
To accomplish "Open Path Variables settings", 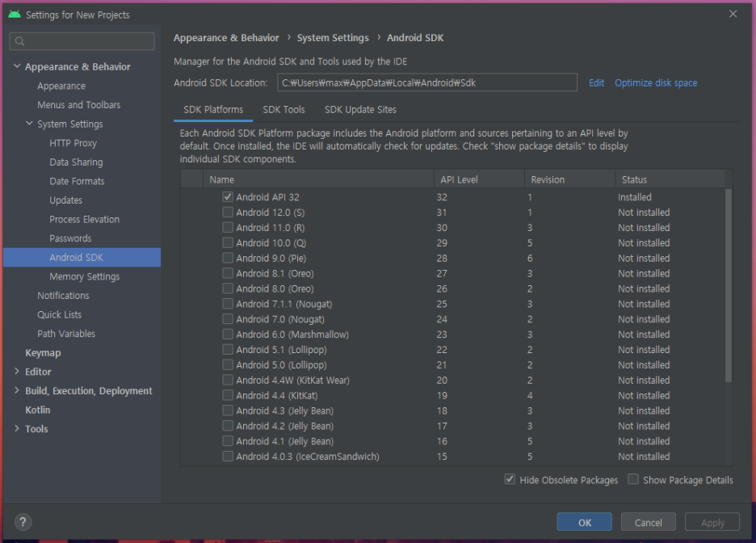I will tap(66, 333).
